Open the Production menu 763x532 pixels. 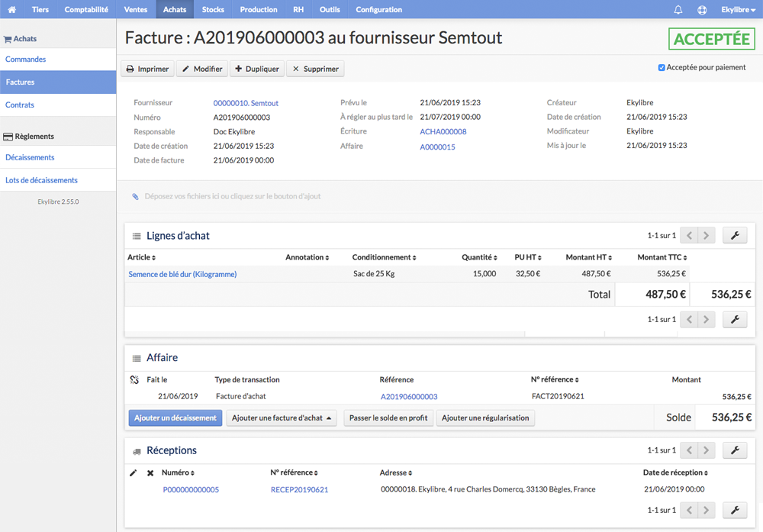click(x=259, y=9)
